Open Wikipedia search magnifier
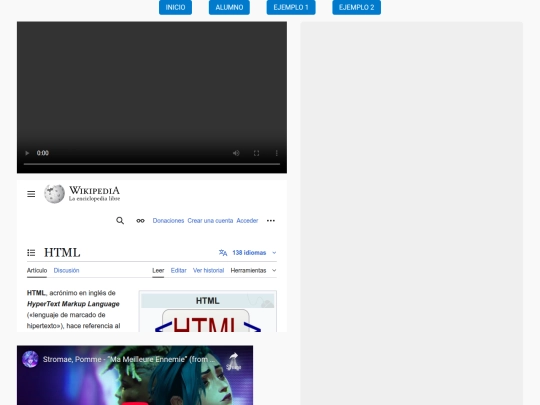This screenshot has height=405, width=540. [x=120, y=220]
